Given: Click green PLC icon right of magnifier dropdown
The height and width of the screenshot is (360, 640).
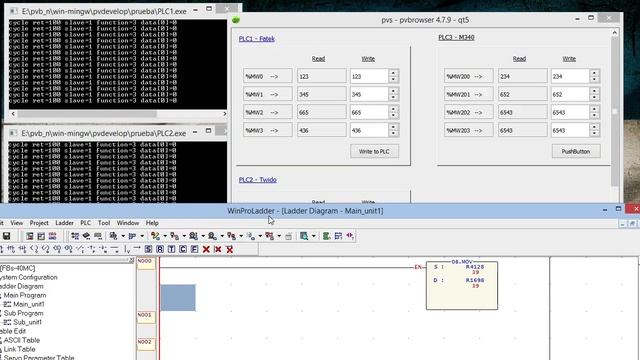Looking at the screenshot, I should pos(326,236).
